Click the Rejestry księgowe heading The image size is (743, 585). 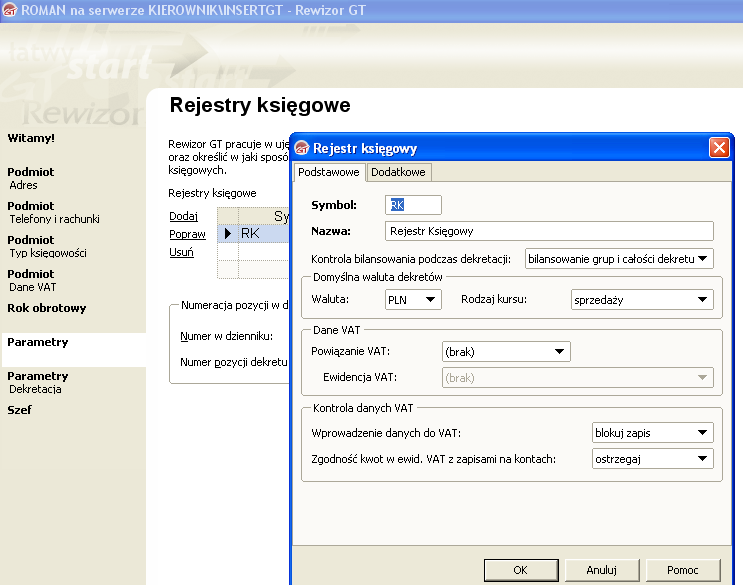coord(260,105)
